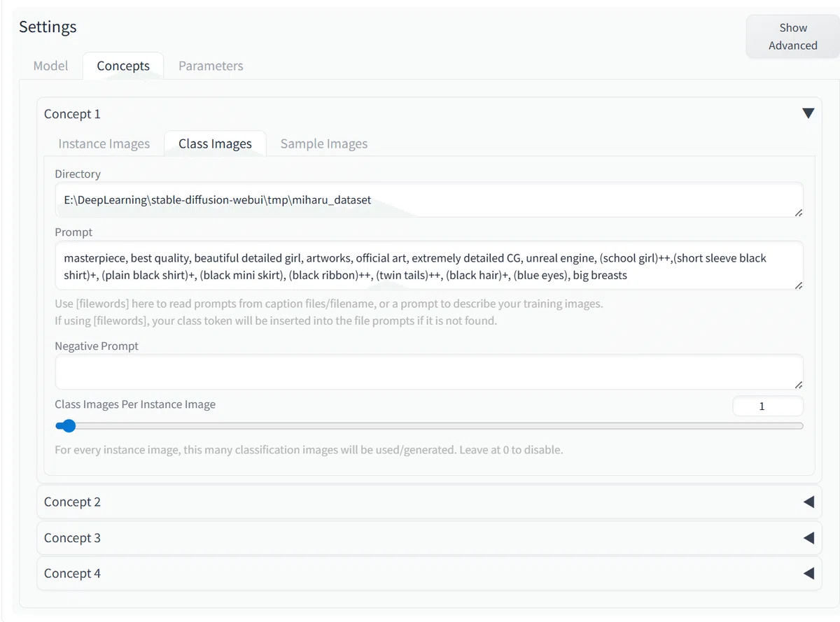Switch to the Instance Images tab

coord(104,143)
